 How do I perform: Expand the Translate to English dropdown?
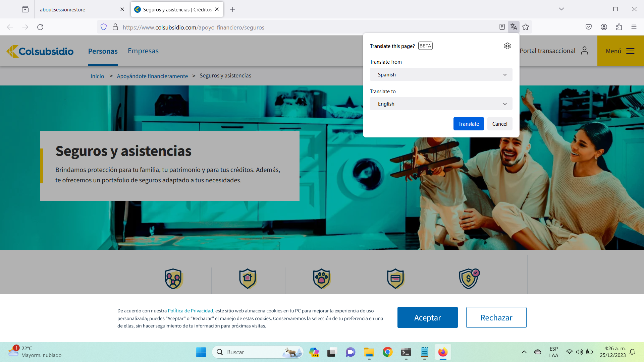tap(441, 104)
